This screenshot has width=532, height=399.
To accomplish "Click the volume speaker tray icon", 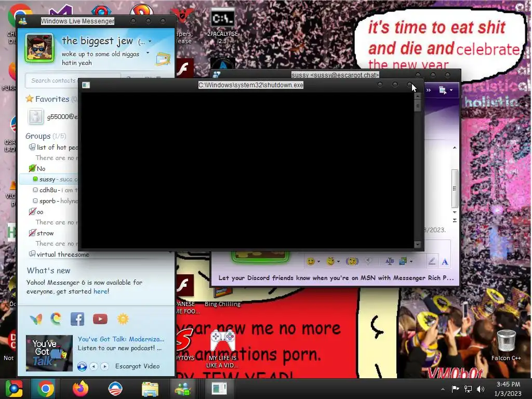I will pos(480,389).
